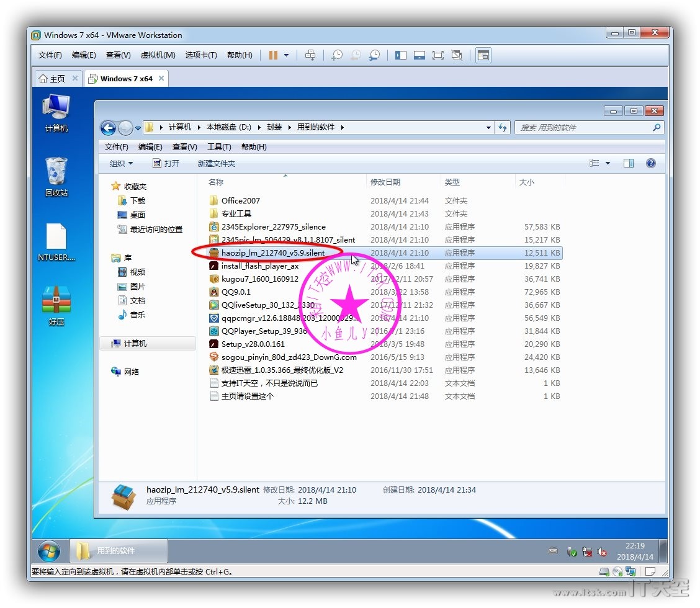Screen dimensions: 700x608
Task: Click the take snapshot clock icon
Action: coord(337,55)
